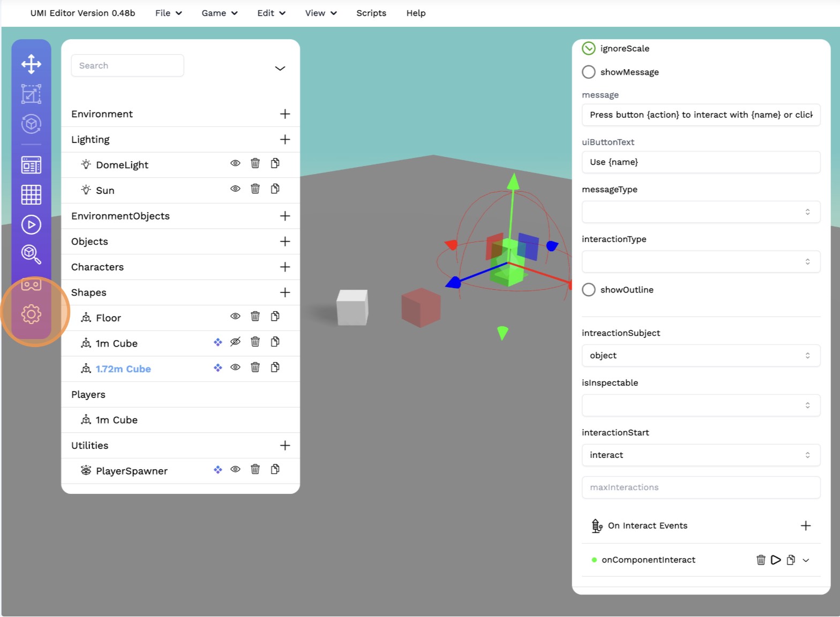This screenshot has width=840, height=617.
Task: Open the intreactionSubject dropdown
Action: [x=700, y=356]
